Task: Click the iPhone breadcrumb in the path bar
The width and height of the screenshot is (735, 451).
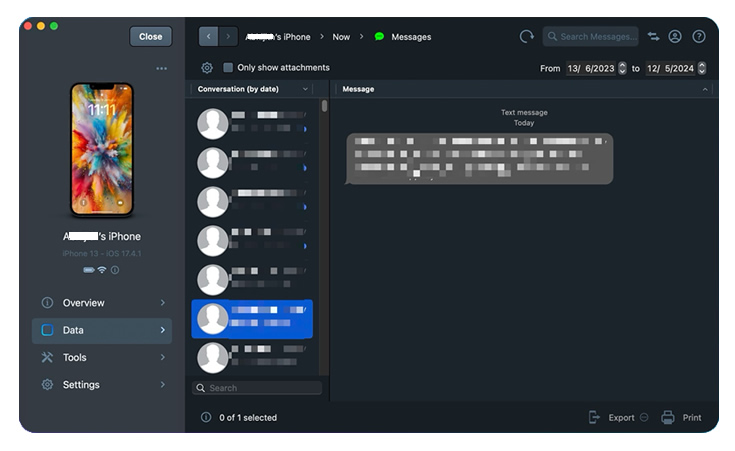Action: [x=278, y=37]
